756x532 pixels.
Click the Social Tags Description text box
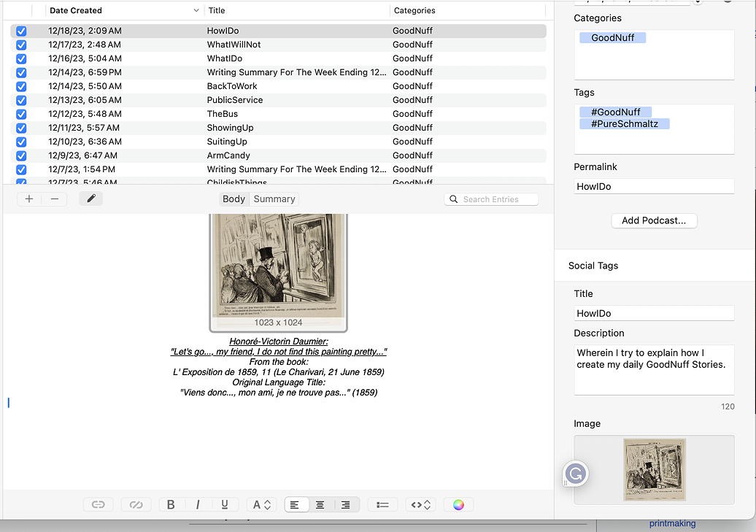coord(654,370)
